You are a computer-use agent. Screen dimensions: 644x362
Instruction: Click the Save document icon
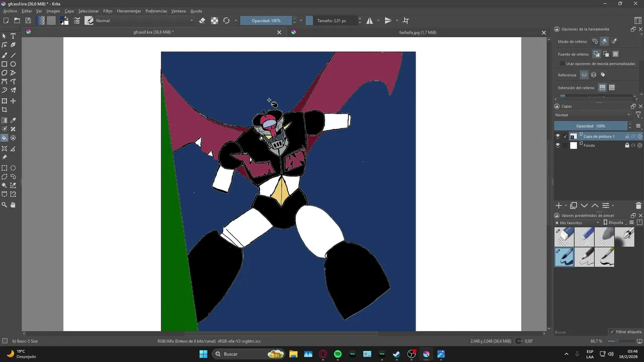coord(28,21)
